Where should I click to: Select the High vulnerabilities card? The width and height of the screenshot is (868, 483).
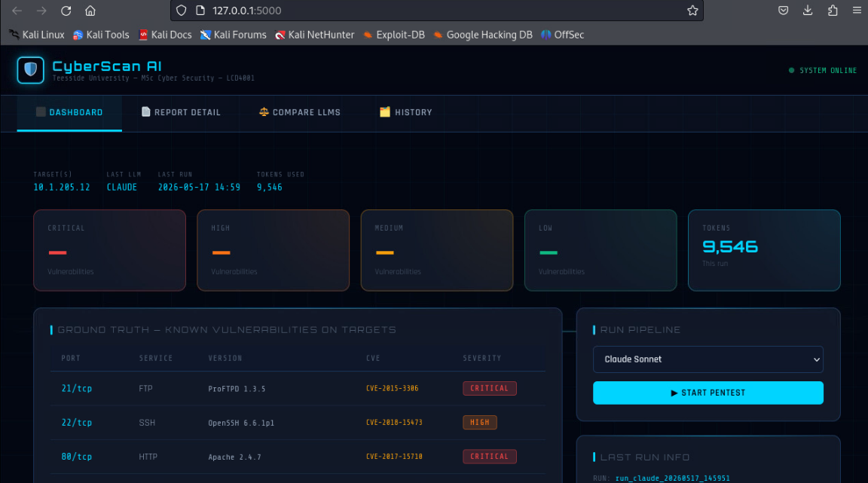(274, 250)
